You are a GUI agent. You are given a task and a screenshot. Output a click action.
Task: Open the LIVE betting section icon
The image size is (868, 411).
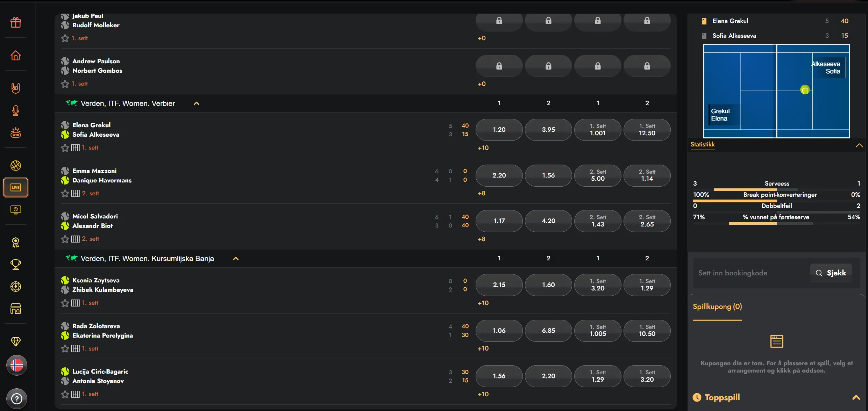point(16,187)
